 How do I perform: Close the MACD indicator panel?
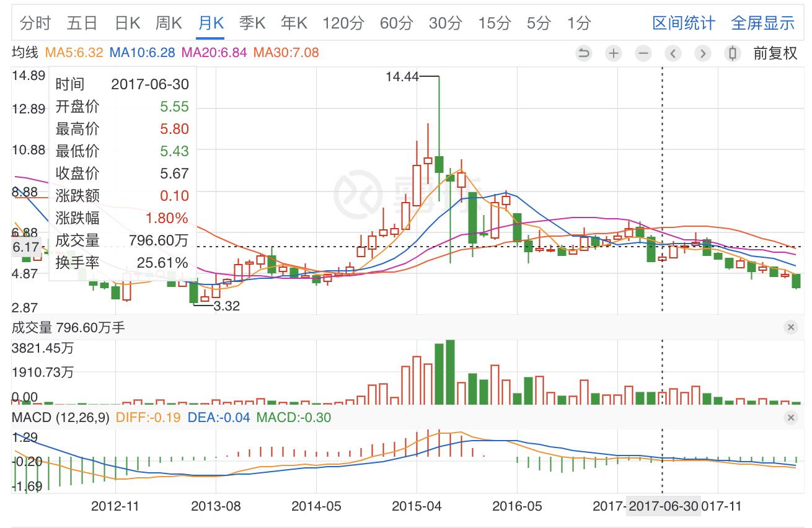790,418
